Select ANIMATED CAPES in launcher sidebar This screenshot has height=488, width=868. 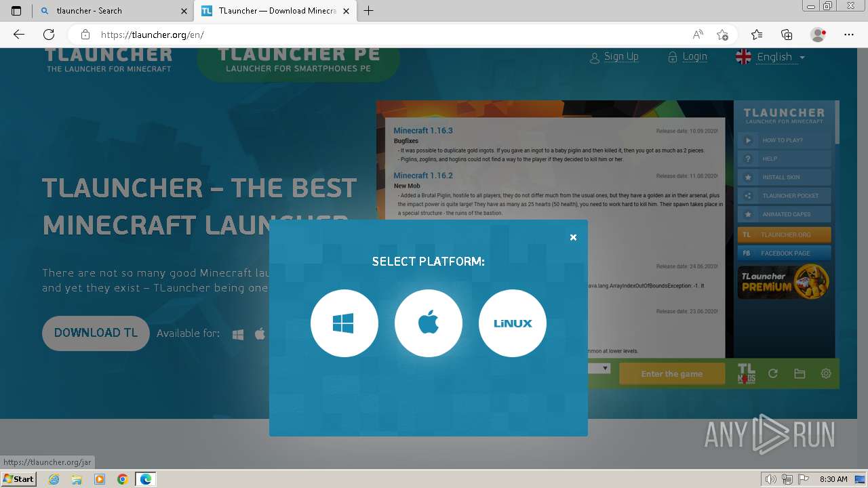(784, 214)
